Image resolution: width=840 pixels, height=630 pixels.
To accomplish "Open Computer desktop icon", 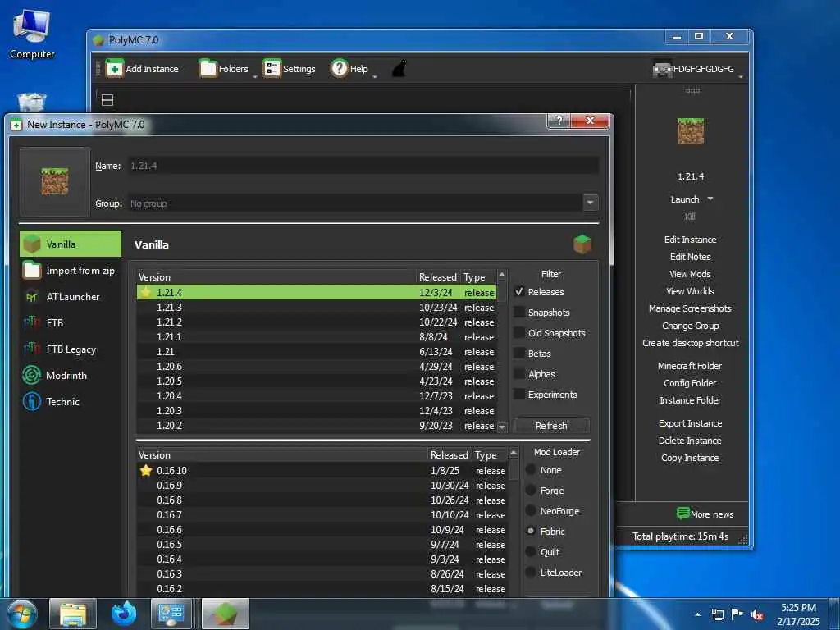I will [x=32, y=34].
